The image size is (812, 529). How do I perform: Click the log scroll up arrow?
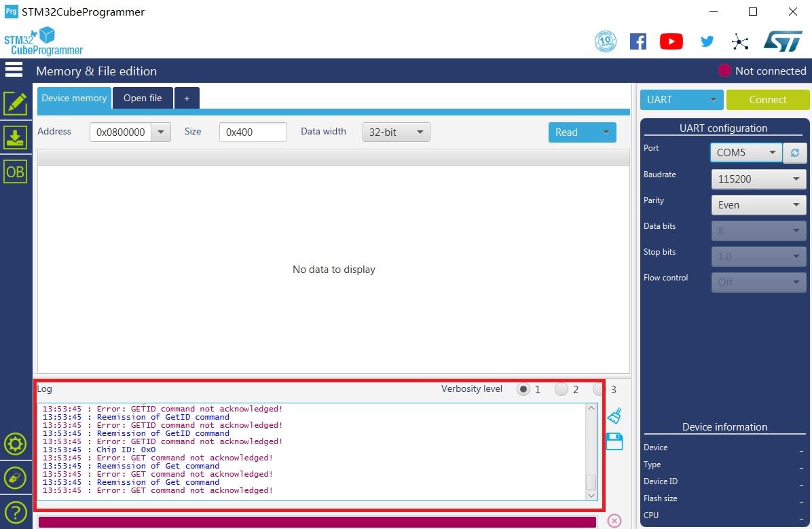(x=591, y=408)
